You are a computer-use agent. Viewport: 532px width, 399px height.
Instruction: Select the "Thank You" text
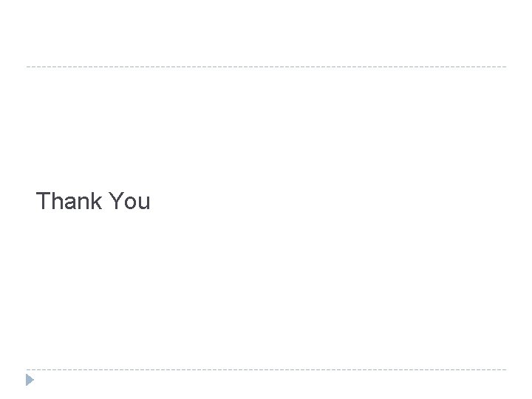[93, 201]
